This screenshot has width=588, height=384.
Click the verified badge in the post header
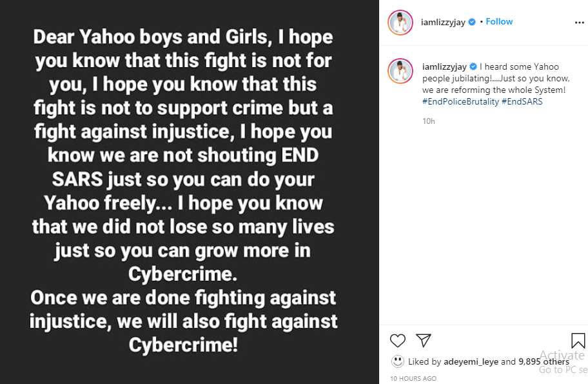[x=472, y=22]
